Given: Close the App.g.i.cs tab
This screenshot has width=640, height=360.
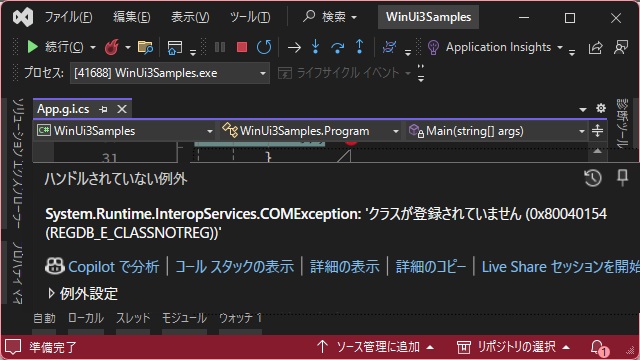Looking at the screenshot, I should tap(122, 109).
